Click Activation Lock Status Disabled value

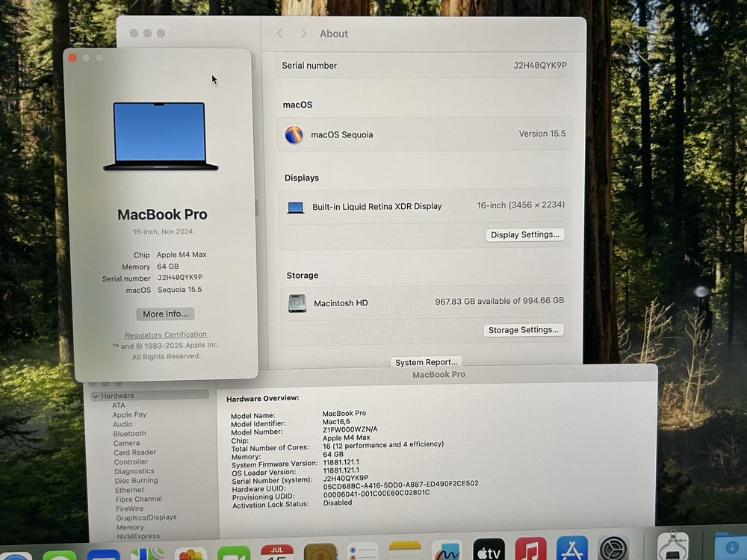click(338, 503)
